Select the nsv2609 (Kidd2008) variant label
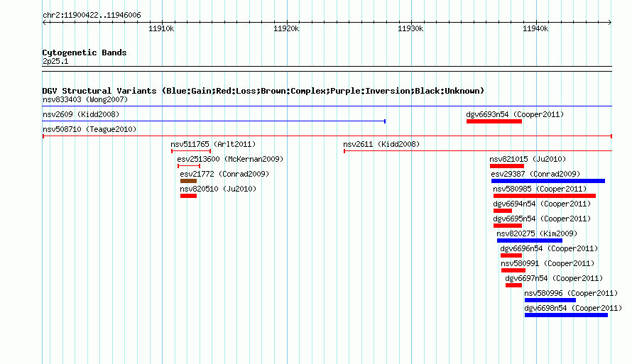 tap(81, 114)
